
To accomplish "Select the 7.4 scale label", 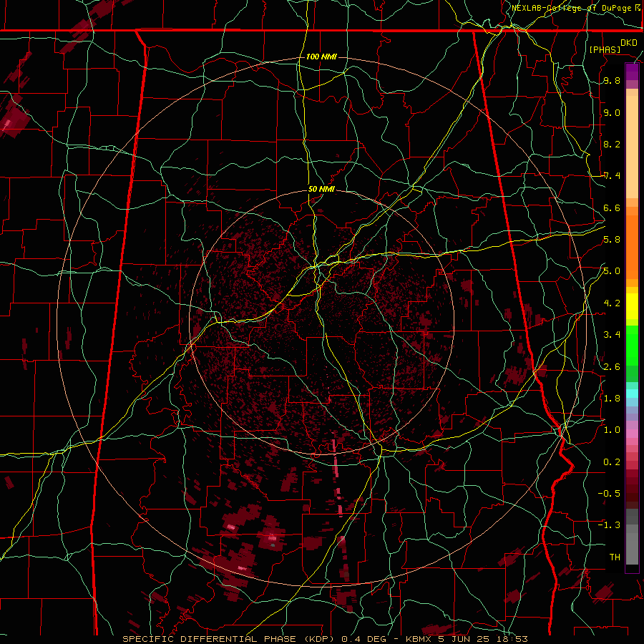I will (612, 176).
